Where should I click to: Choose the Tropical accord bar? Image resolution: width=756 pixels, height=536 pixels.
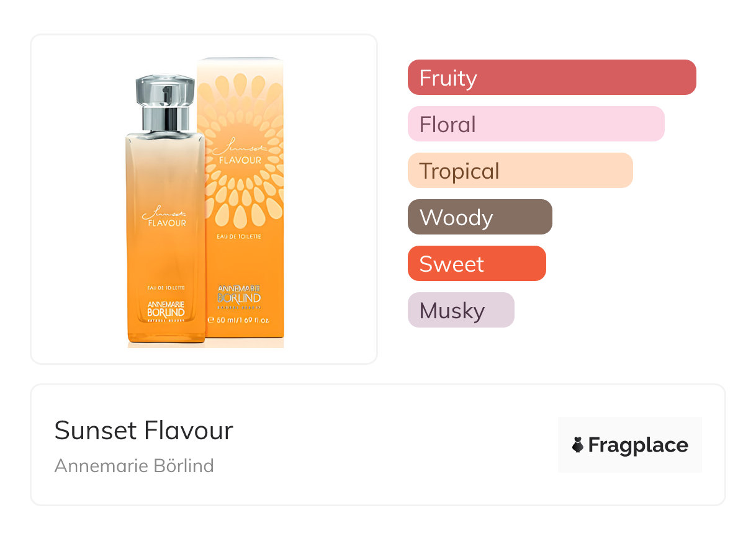520,171
